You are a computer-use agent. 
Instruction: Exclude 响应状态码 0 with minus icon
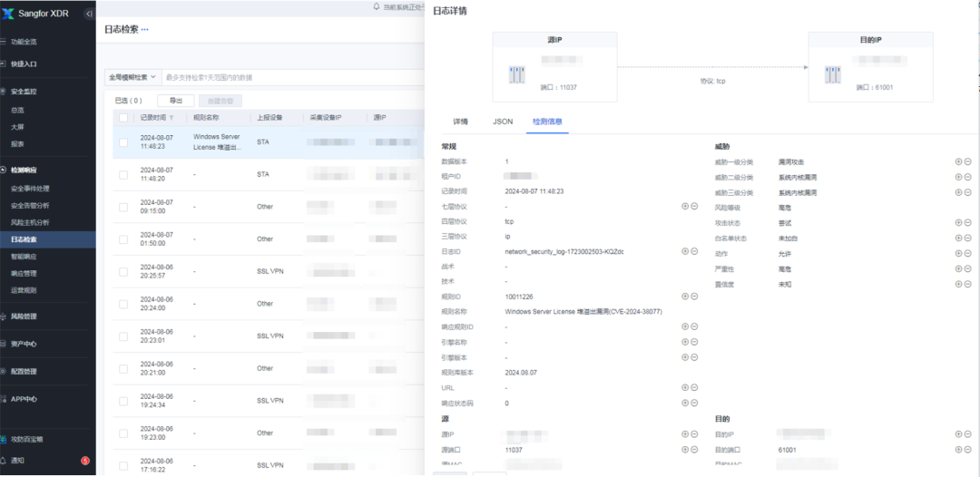point(694,403)
